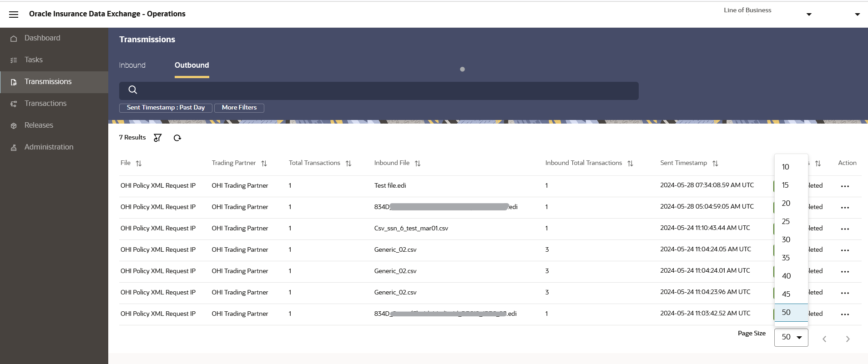
Task: Sort by Sent Timestamp column
Action: click(715, 164)
